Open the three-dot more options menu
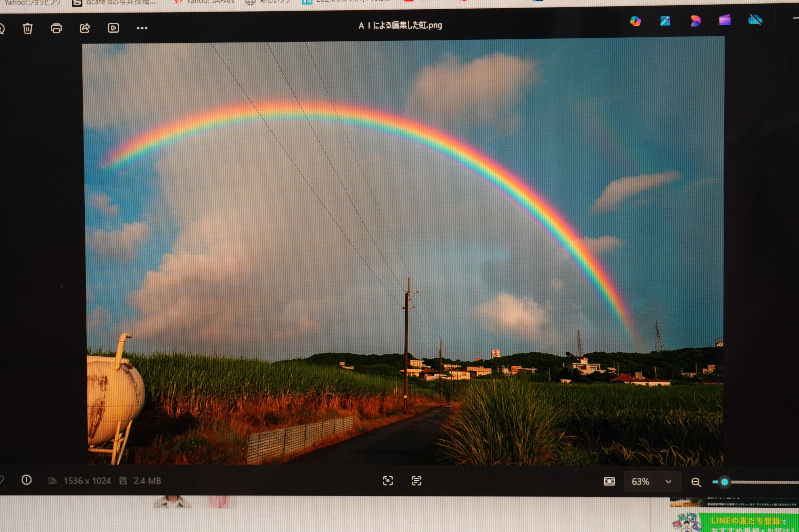Viewport: 799px width, 532px height. coord(142,28)
